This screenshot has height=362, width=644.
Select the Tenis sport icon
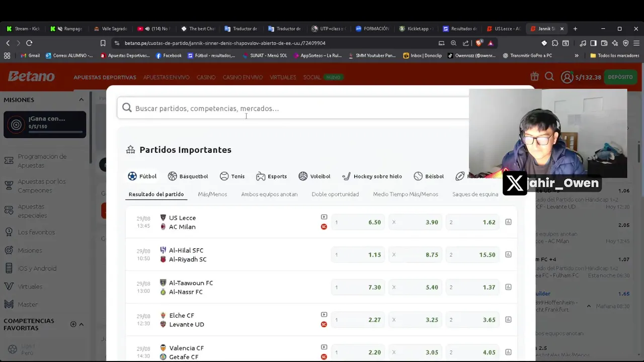click(x=224, y=176)
